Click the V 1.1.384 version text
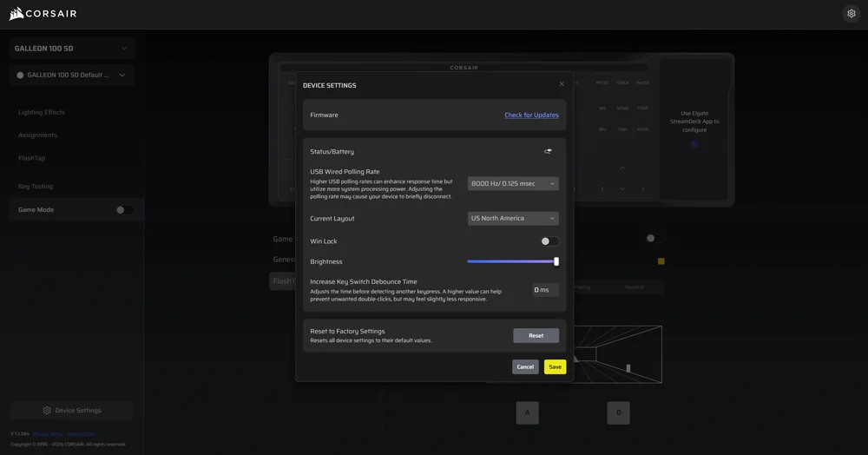The height and width of the screenshot is (455, 868). [x=20, y=434]
